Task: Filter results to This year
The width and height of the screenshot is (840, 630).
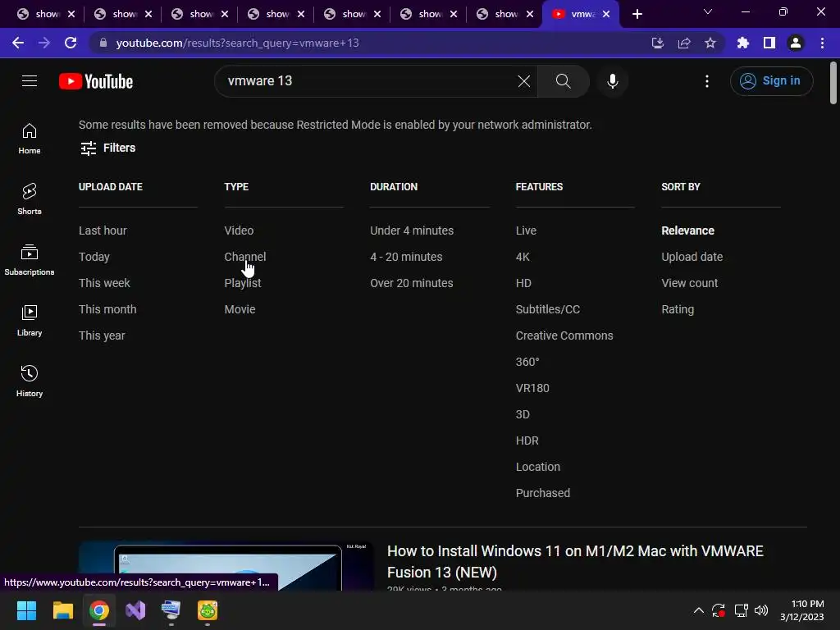Action: click(102, 336)
